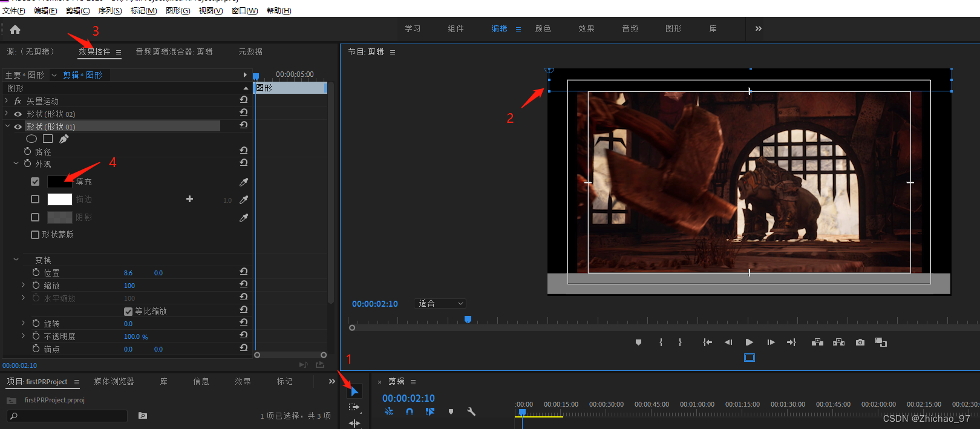Expand the 矢量运动 effect
The width and height of the screenshot is (980, 429).
[7, 100]
